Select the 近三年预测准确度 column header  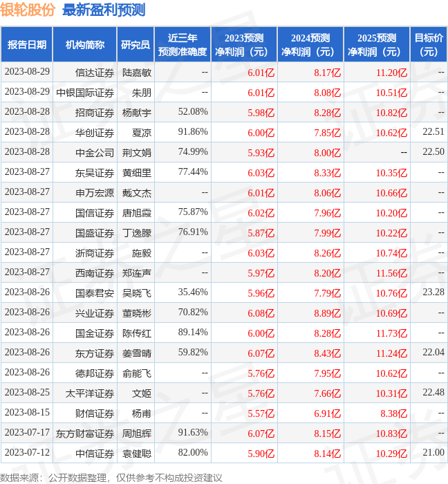click(183, 44)
